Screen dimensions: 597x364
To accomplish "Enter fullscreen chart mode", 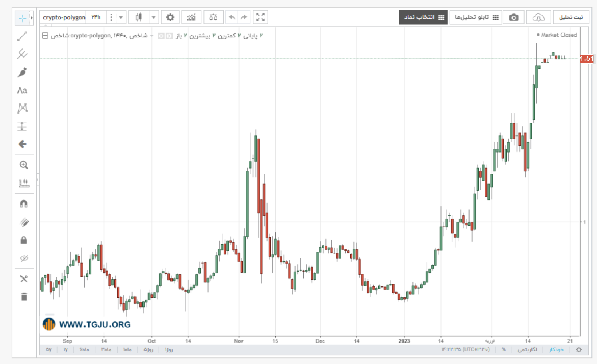I will tap(260, 17).
